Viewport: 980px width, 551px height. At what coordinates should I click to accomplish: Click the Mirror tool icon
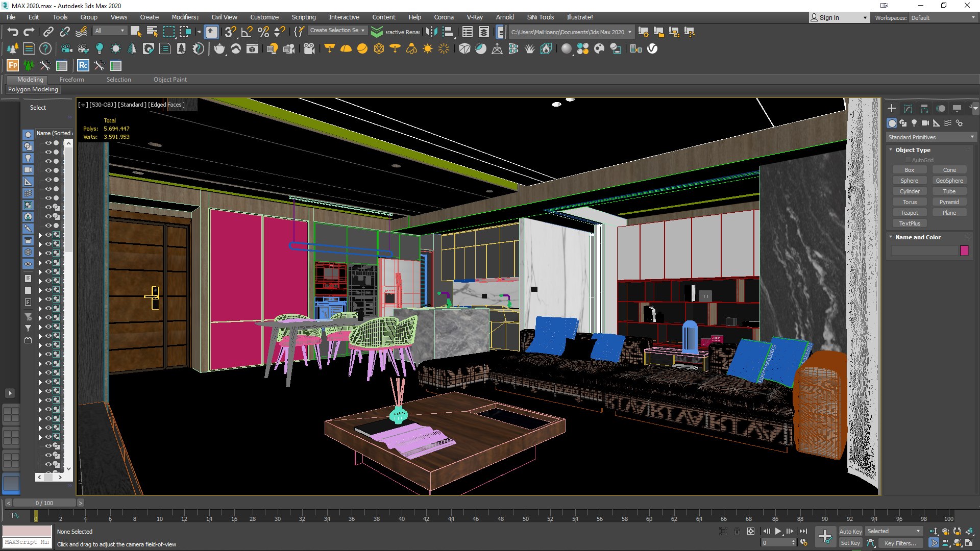(x=431, y=32)
